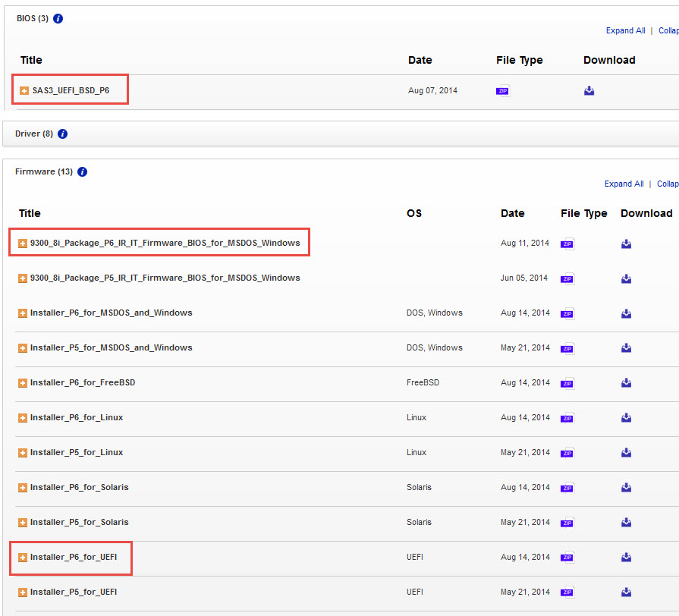Expand 9300_8i_Package_P6_IR_IT_Firmware row

(x=23, y=244)
